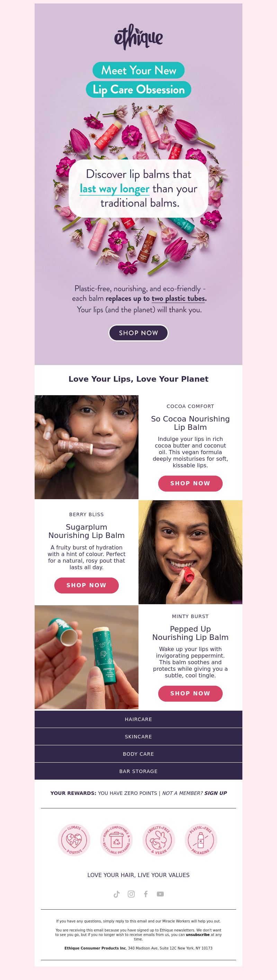
Task: Shop the Pepped Up Nourishing Lip Balm
Action: (190, 693)
